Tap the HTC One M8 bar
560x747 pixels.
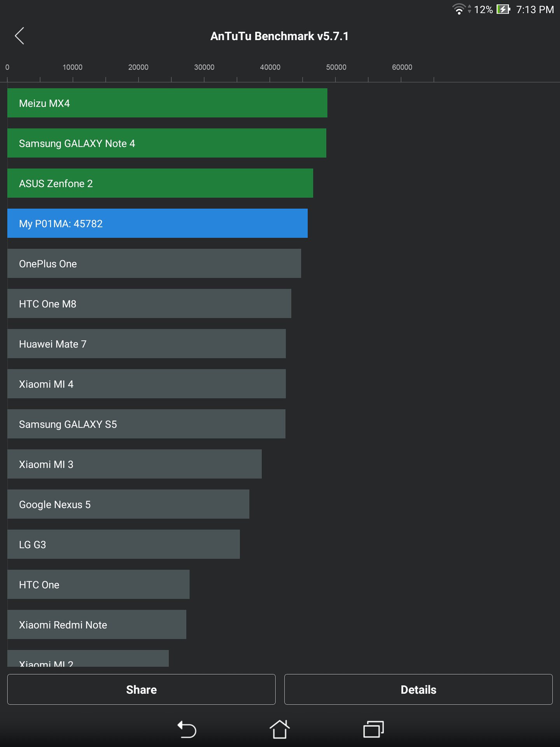click(x=149, y=303)
